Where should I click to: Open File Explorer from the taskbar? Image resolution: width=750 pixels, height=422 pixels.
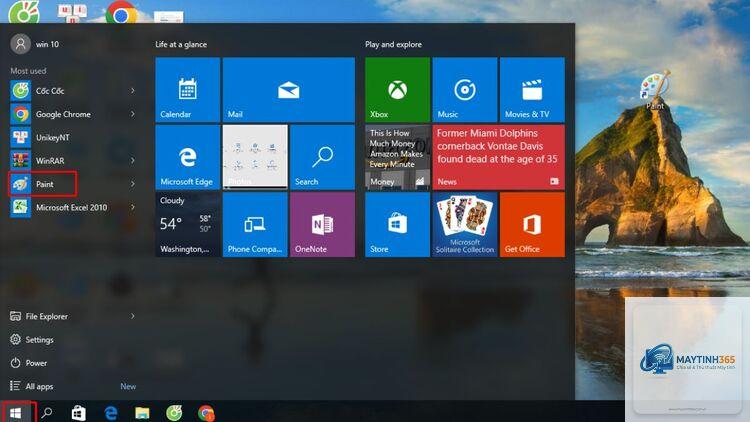[x=142, y=412]
